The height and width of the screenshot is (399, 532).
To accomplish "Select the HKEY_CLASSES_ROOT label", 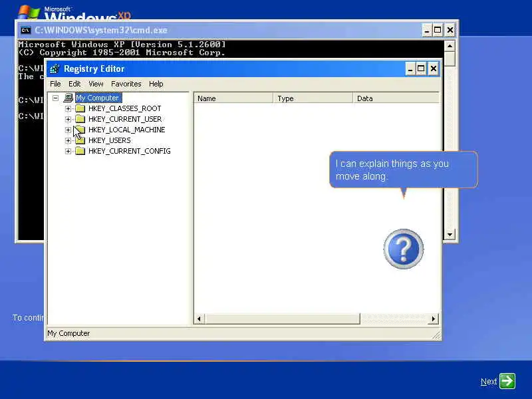I will click(124, 108).
